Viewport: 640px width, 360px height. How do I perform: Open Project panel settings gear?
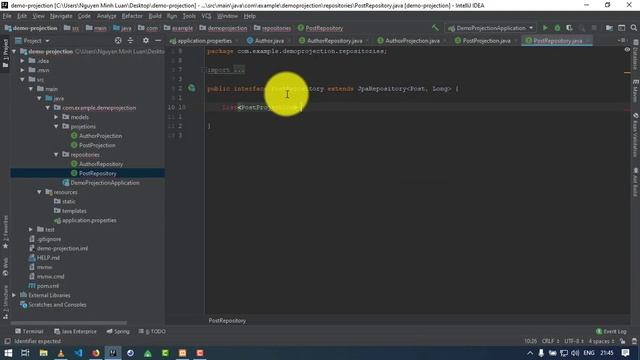(x=146, y=40)
